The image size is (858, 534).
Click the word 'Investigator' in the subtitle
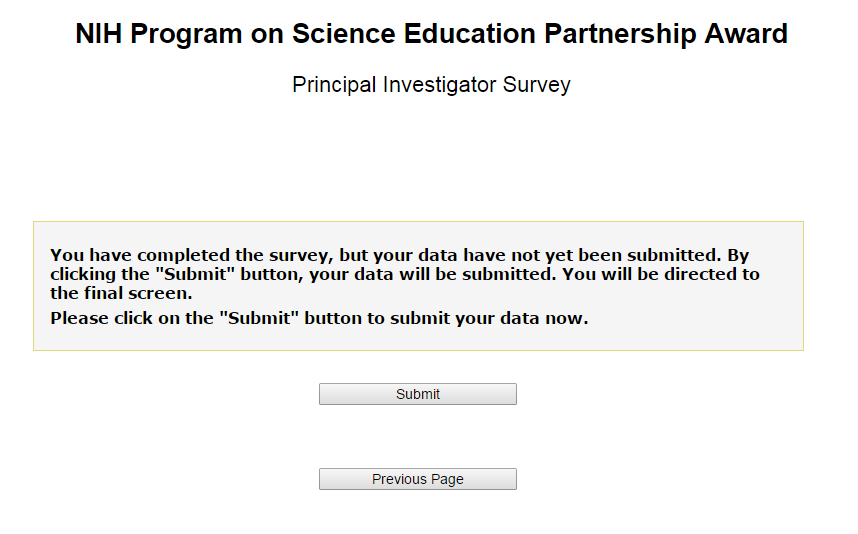pos(441,85)
